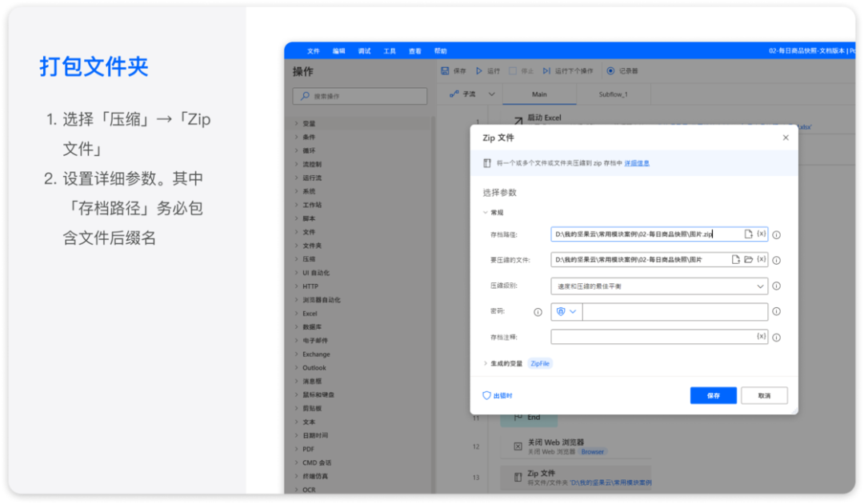
Task: Open the password input type dropdown
Action: 566,312
